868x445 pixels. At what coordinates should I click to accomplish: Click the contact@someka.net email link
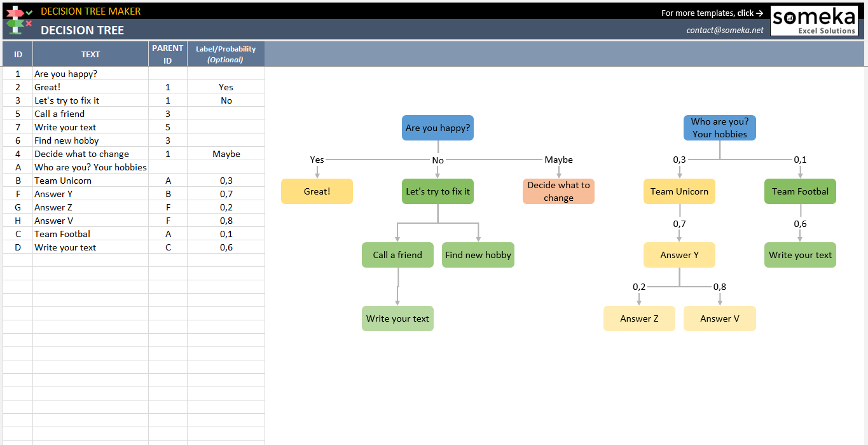(724, 29)
